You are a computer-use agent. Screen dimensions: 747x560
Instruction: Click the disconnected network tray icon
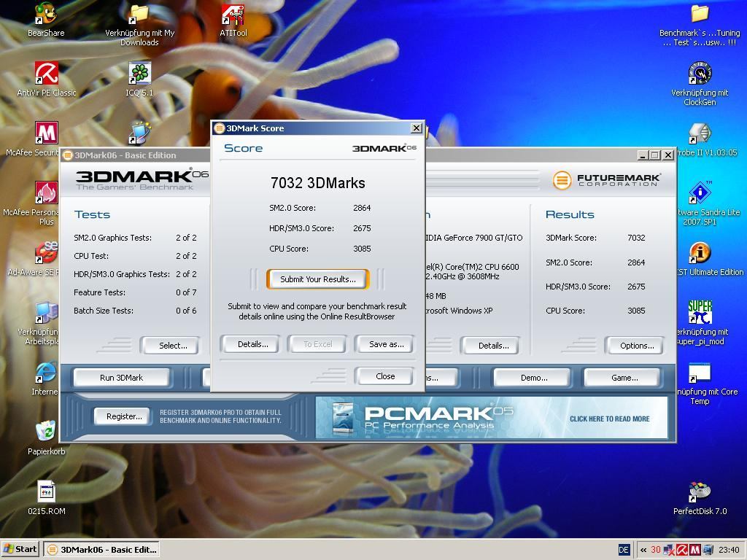(x=670, y=550)
